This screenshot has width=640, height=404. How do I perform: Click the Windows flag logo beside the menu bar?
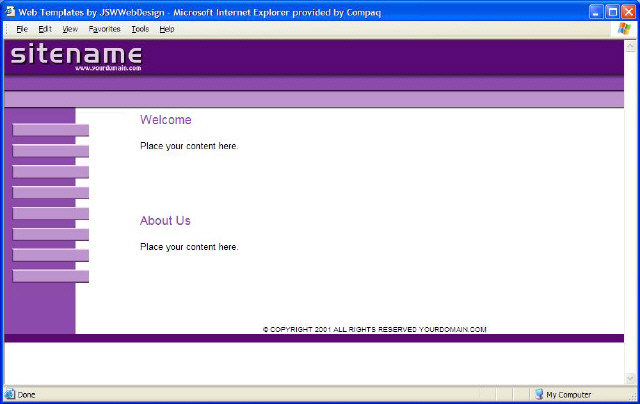tap(625, 29)
